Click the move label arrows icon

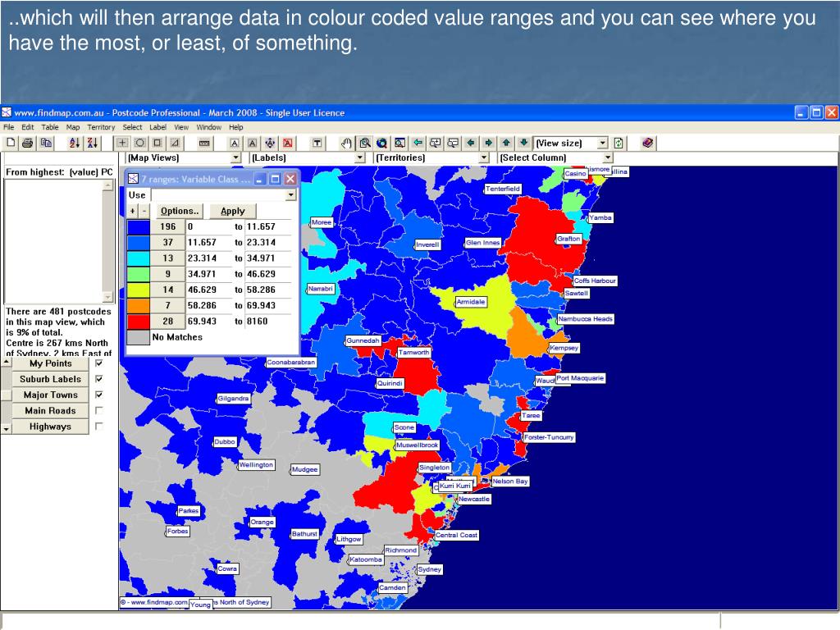pyautogui.click(x=270, y=143)
